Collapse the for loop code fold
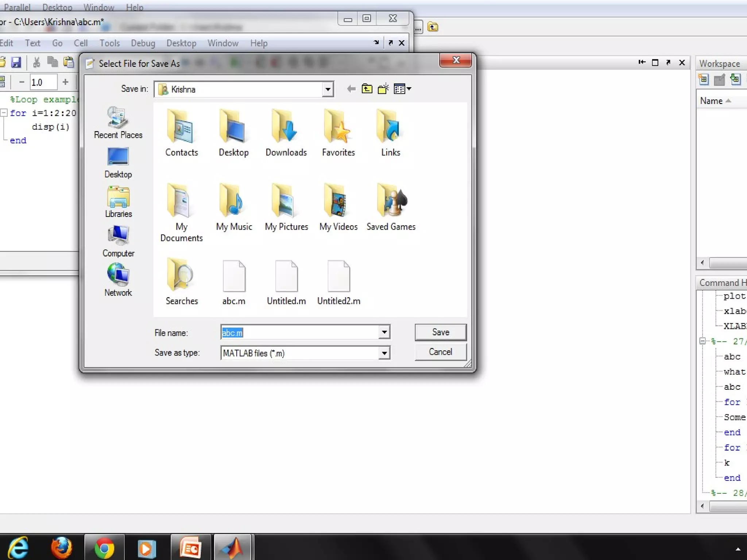Viewport: 747px width, 560px height. click(4, 113)
